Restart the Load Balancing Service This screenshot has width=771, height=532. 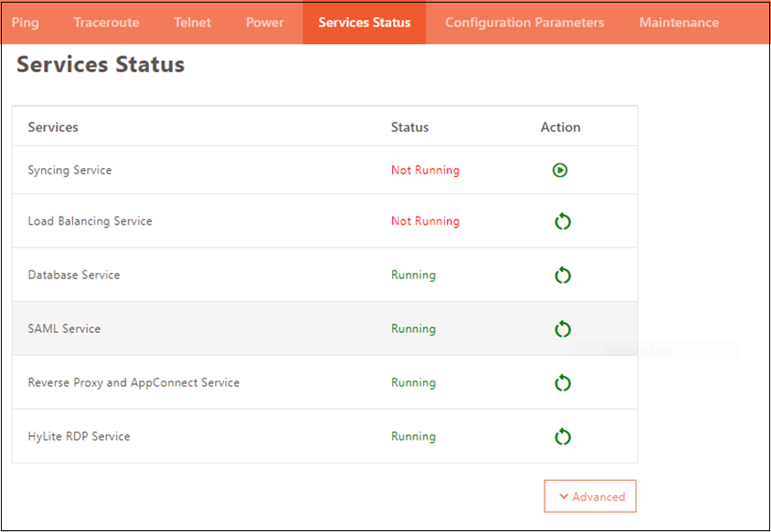pos(562,222)
